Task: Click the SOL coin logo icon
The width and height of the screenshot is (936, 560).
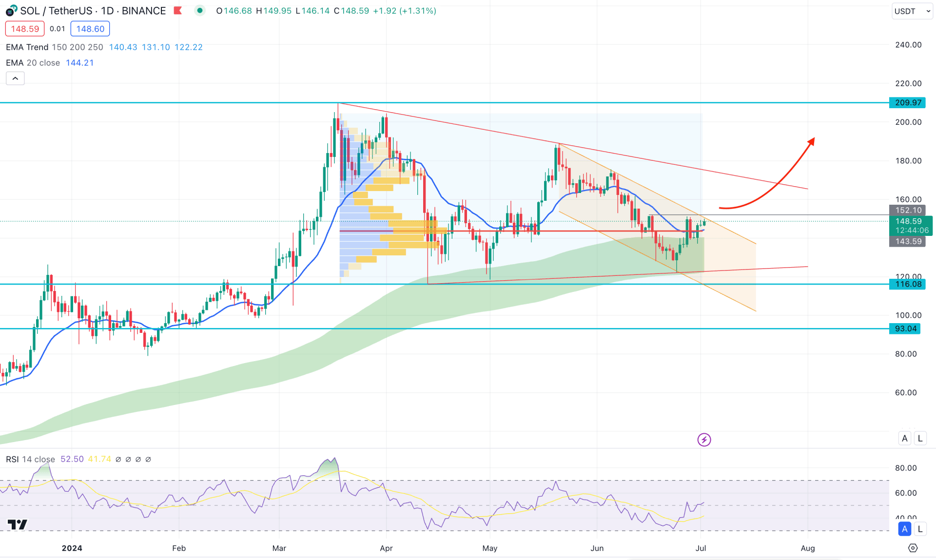Action: point(11,11)
